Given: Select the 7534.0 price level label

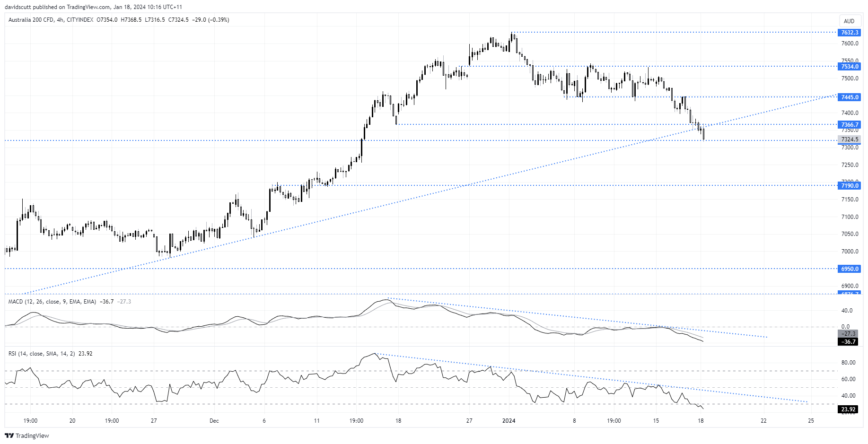Looking at the screenshot, I should tap(850, 67).
